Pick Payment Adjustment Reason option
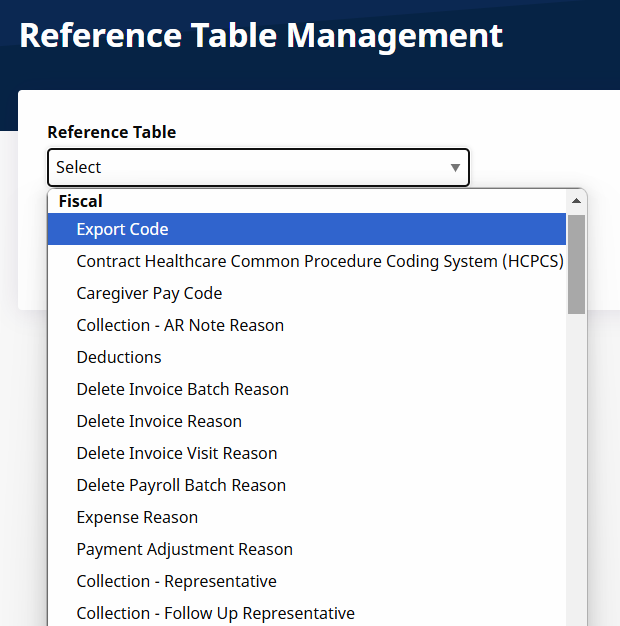This screenshot has width=620, height=626. [184, 549]
